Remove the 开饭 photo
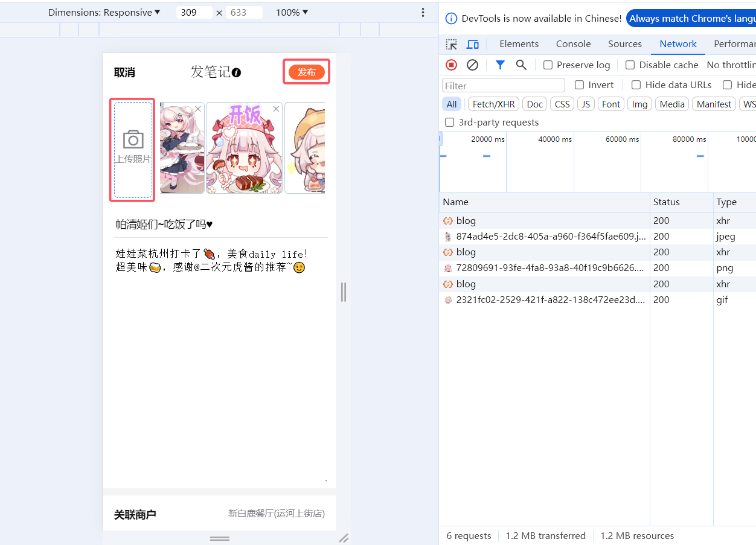This screenshot has height=545, width=756. point(276,109)
